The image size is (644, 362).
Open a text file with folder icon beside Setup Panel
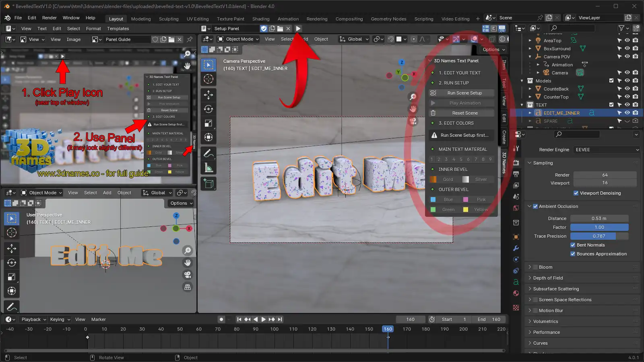coord(280,29)
